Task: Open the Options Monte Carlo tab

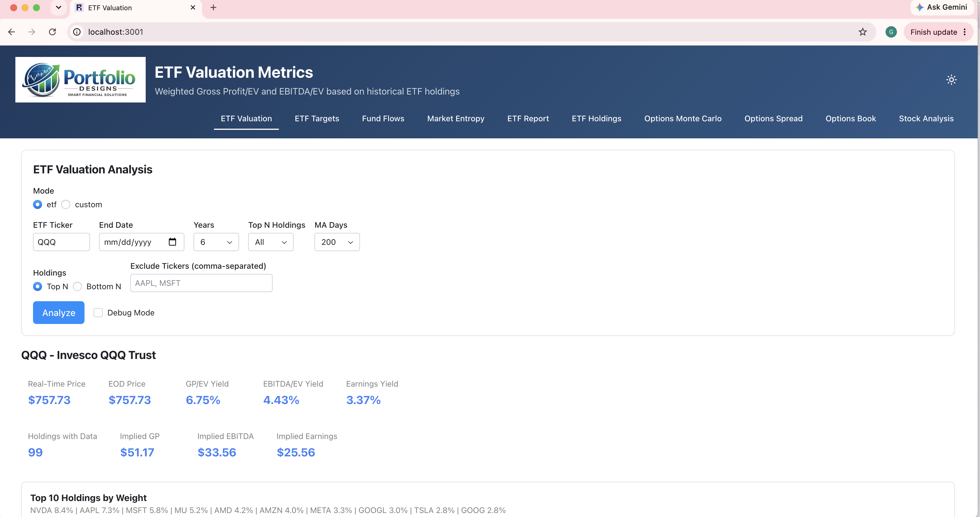Action: click(x=683, y=118)
